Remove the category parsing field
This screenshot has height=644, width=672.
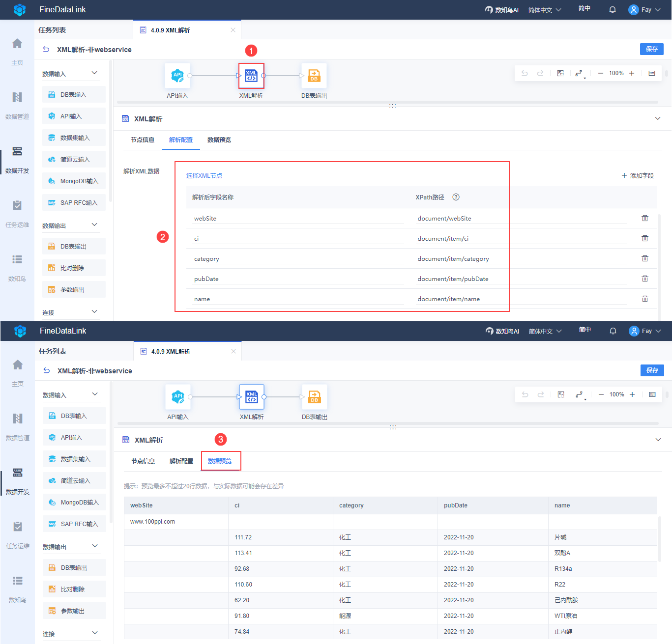(645, 258)
